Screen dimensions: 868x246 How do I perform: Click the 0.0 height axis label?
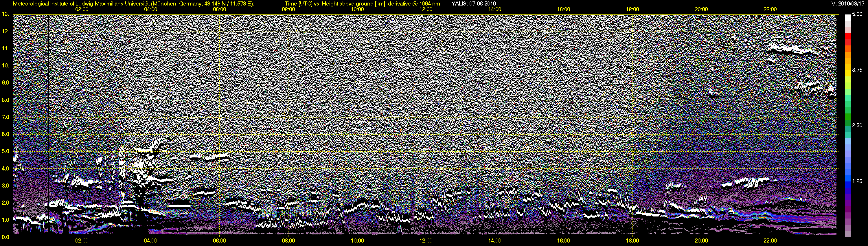[5, 237]
